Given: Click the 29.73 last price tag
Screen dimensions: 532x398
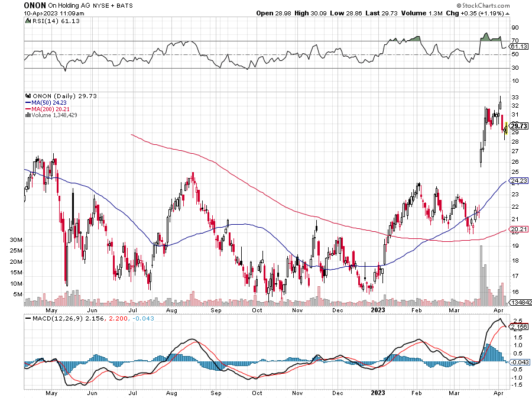Looking at the screenshot, I should pos(519,126).
